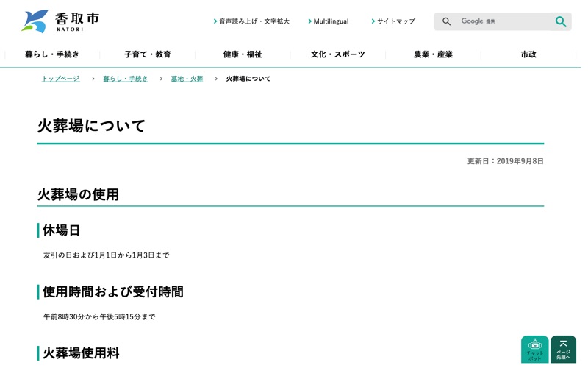Click the 午前8時30分から午後5時15分まで text
This screenshot has width=588, height=368.
99,317
